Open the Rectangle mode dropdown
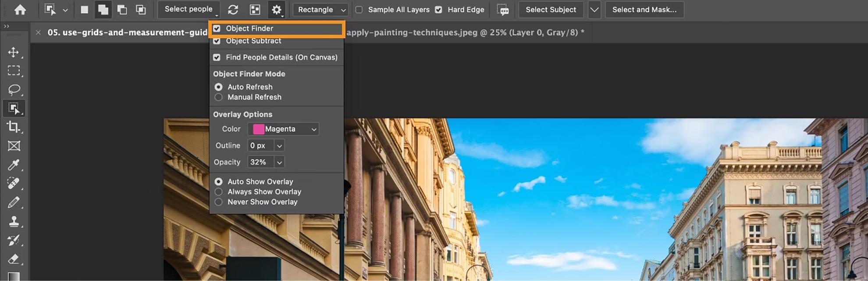 [x=321, y=10]
